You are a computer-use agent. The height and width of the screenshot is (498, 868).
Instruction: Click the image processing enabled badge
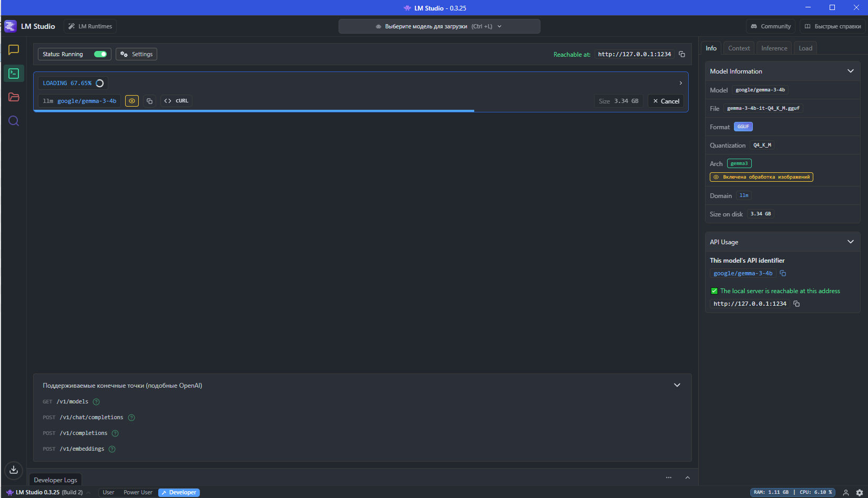click(x=761, y=177)
